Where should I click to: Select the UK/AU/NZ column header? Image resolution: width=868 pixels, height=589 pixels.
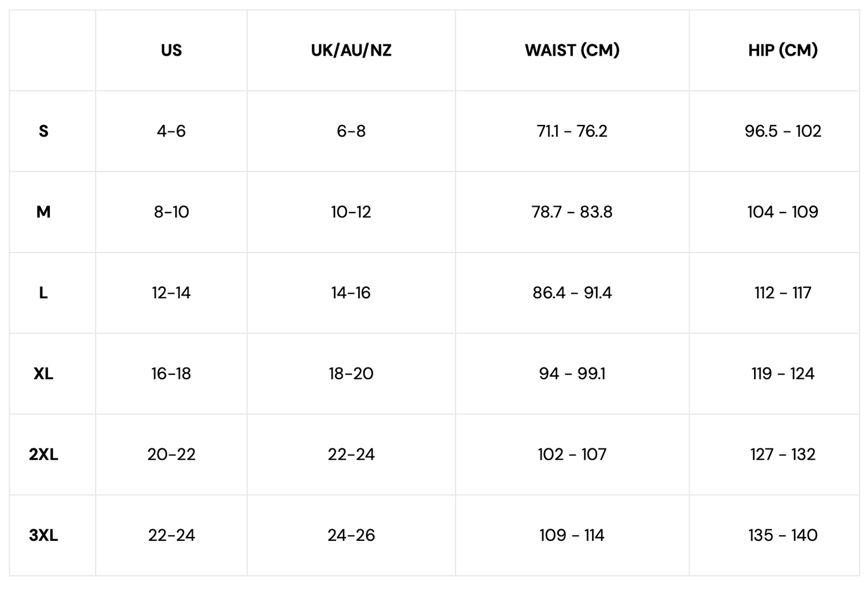click(x=351, y=50)
